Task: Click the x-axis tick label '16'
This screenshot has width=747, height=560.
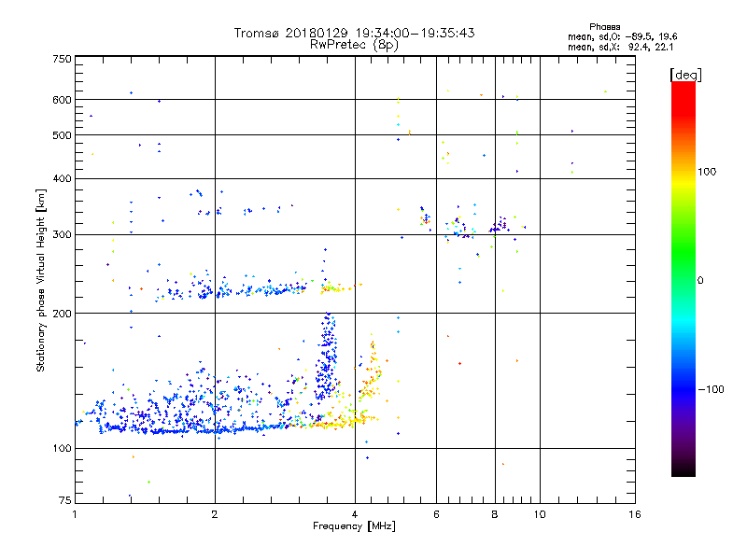Action: (635, 514)
